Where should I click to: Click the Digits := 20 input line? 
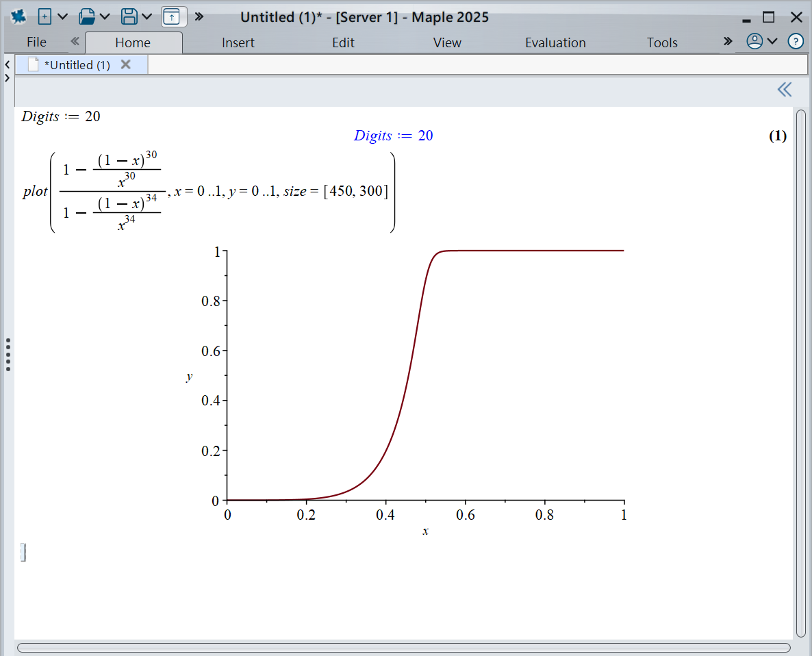pyautogui.click(x=60, y=116)
